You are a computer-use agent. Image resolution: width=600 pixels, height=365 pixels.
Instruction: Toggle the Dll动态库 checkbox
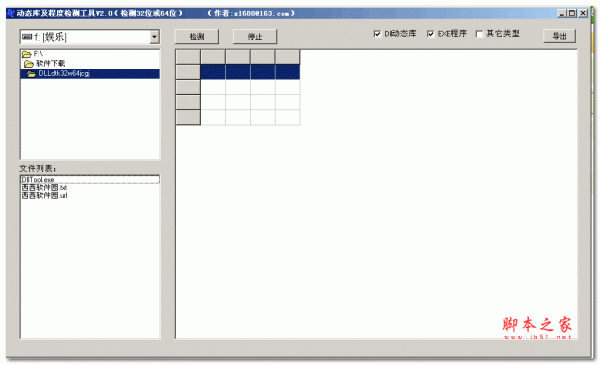377,34
